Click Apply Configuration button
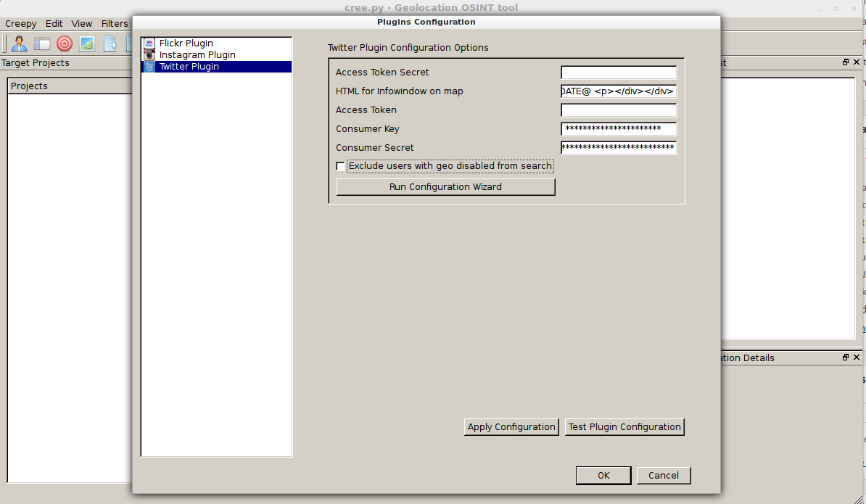 click(511, 427)
